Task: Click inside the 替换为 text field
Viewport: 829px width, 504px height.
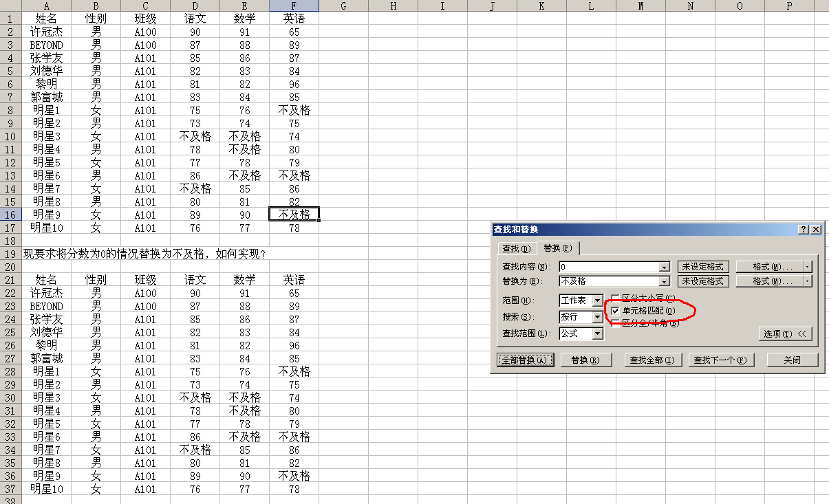Action: tap(608, 281)
